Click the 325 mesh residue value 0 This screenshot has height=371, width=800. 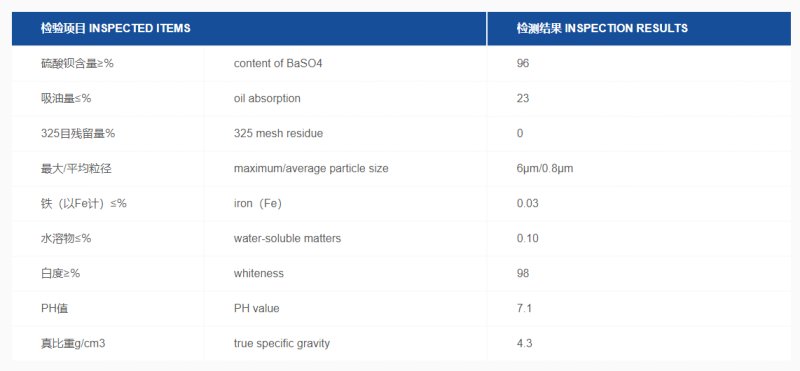tap(519, 133)
